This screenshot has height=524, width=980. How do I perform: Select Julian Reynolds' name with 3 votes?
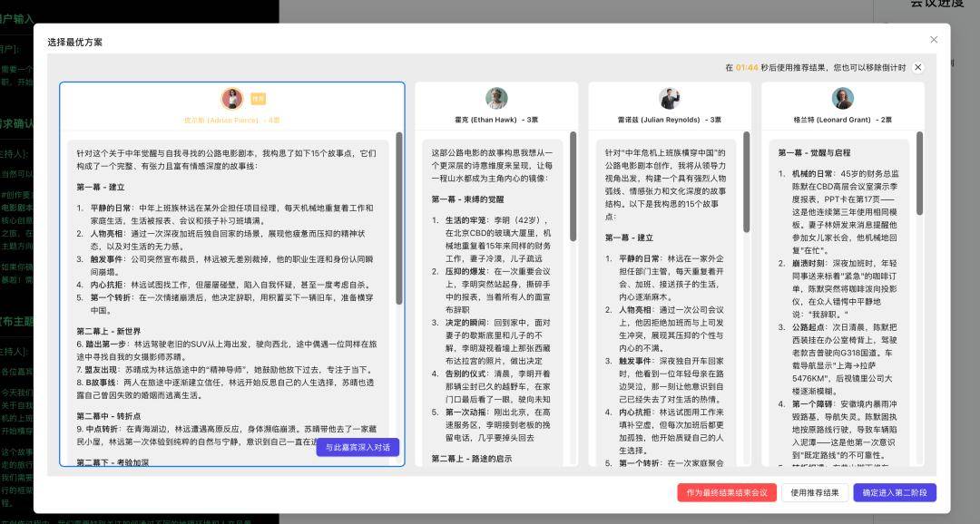click(x=670, y=120)
